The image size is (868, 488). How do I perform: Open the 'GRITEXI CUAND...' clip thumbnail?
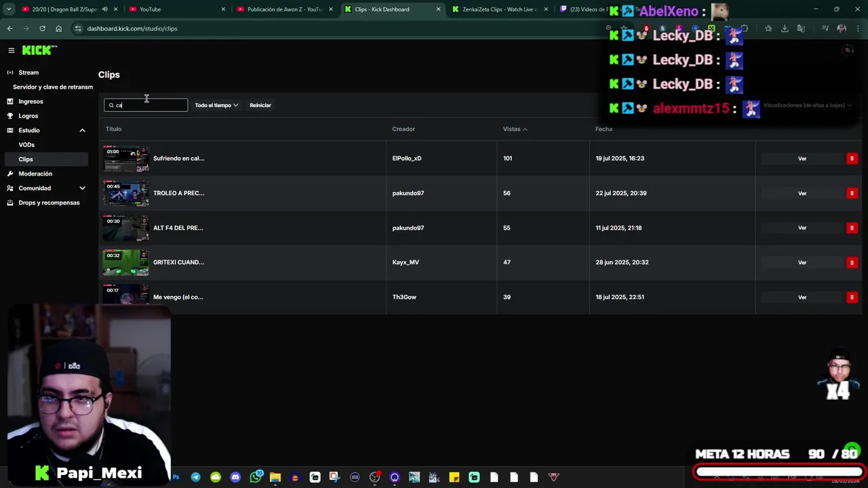coord(125,262)
